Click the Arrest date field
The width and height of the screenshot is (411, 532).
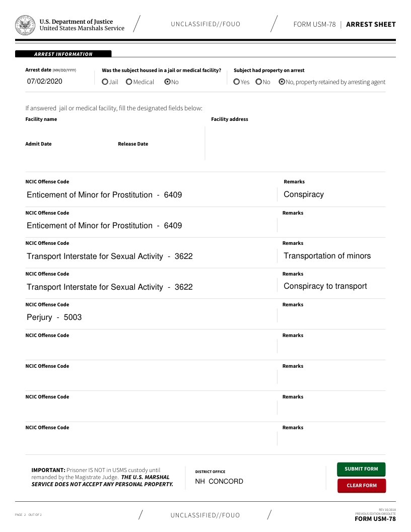click(58, 81)
